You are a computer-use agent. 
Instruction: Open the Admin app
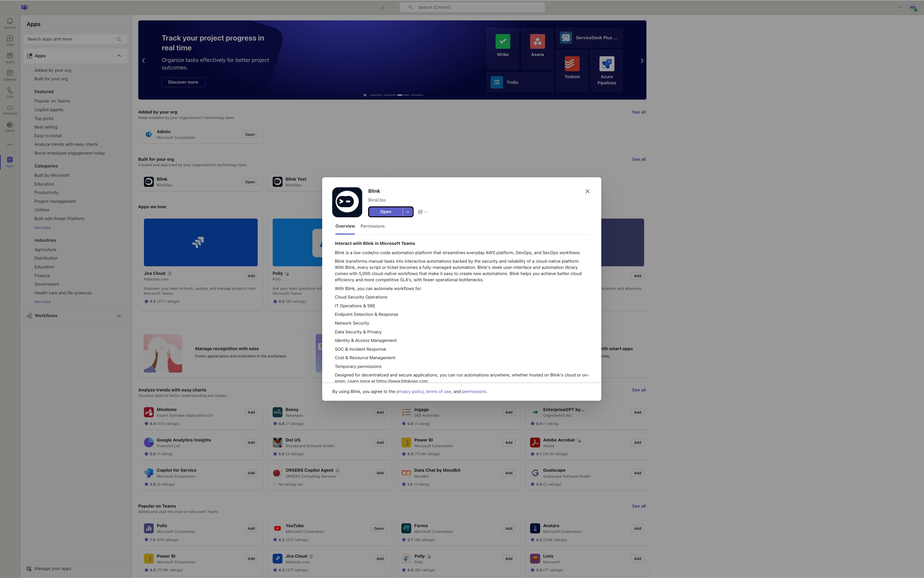[x=250, y=134]
